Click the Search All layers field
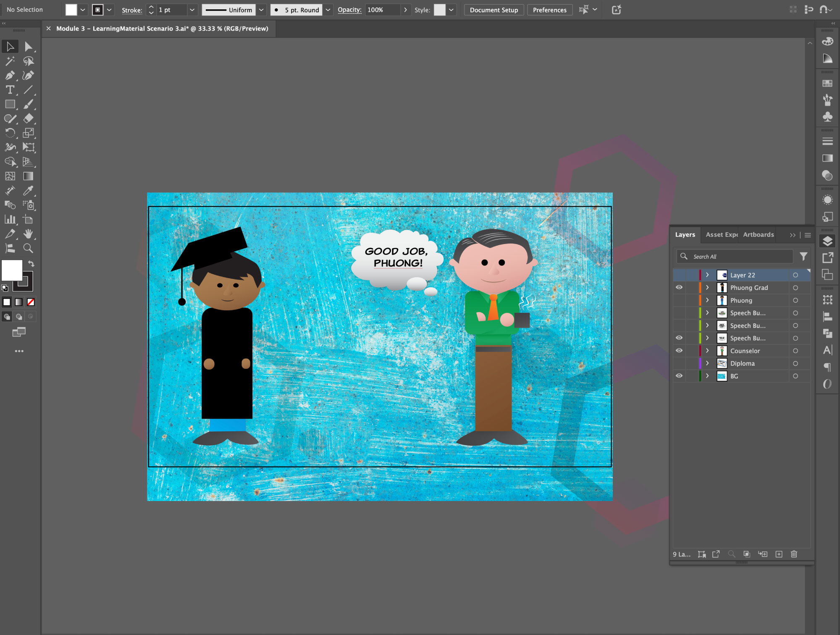 [x=739, y=257]
